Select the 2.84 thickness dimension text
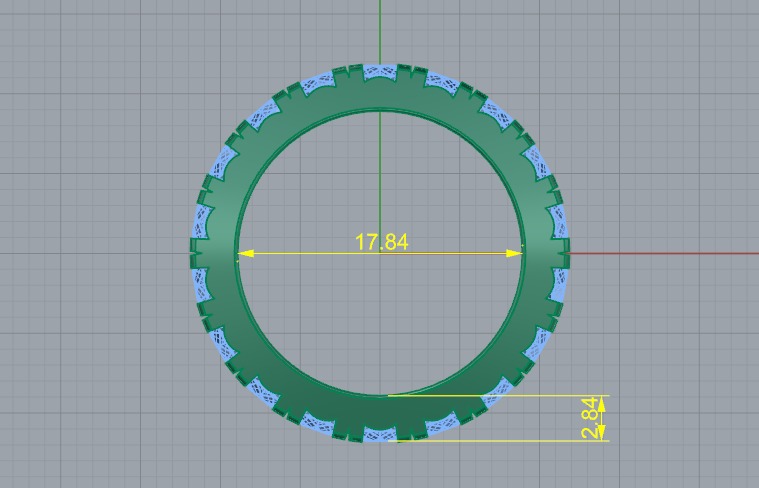Viewport: 759px width, 488px height. pyautogui.click(x=589, y=418)
